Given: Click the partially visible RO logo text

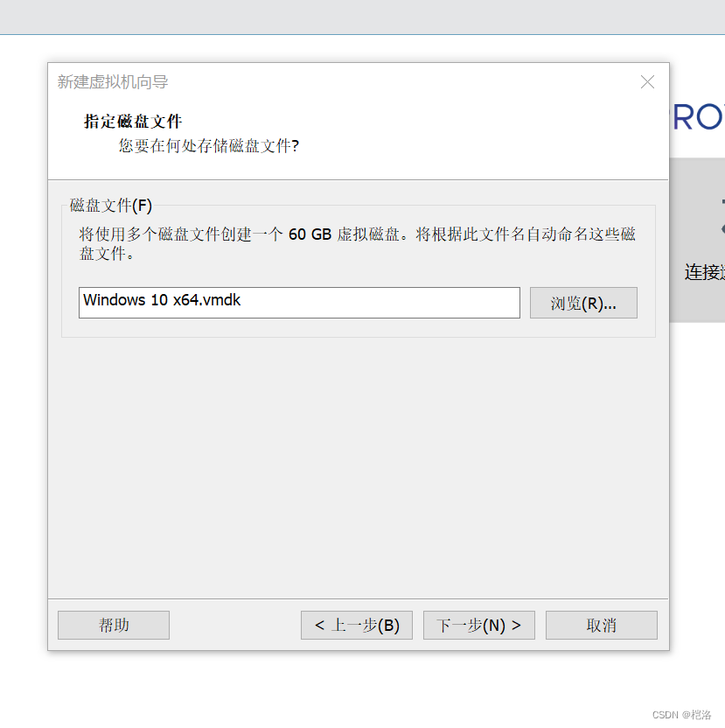Looking at the screenshot, I should [x=700, y=116].
